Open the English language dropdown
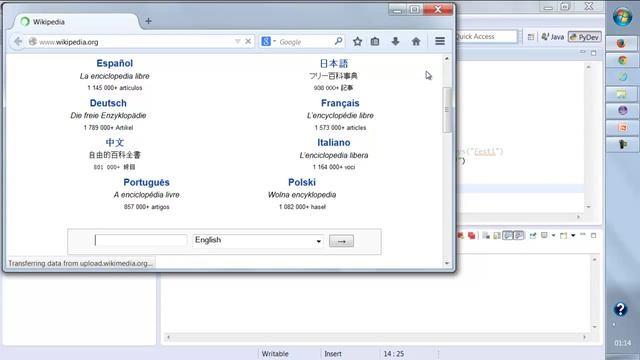Screen dimensions: 640x360 tap(258, 240)
